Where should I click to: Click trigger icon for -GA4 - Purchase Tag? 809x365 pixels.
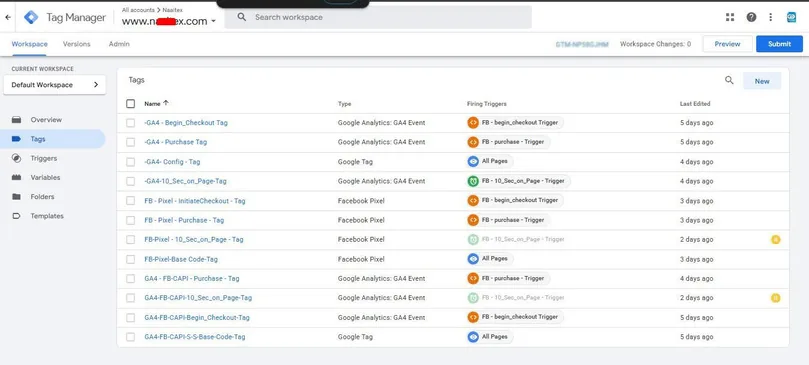pyautogui.click(x=473, y=142)
